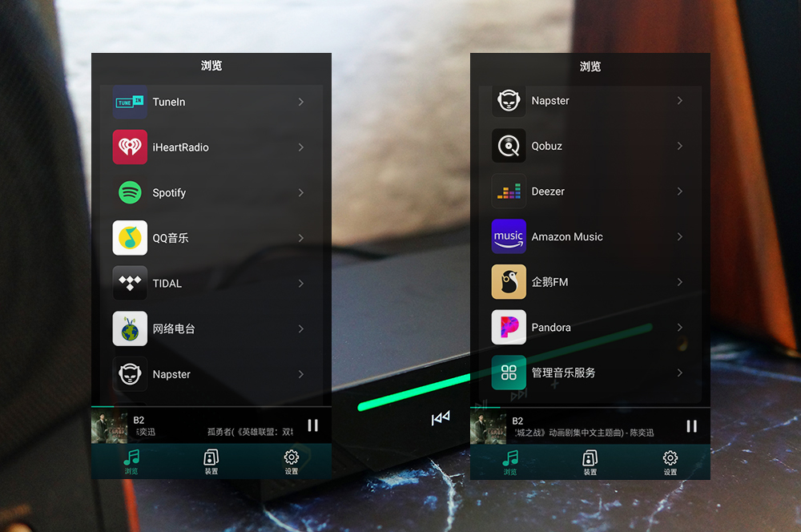
Task: Expand 网络电台 row chevron
Action: (301, 328)
